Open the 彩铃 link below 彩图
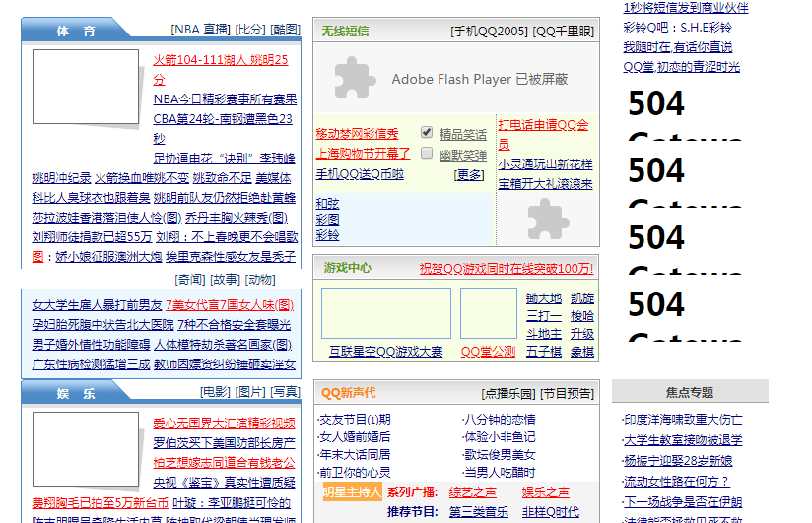Viewport: 812px width, 523px height. click(x=328, y=235)
